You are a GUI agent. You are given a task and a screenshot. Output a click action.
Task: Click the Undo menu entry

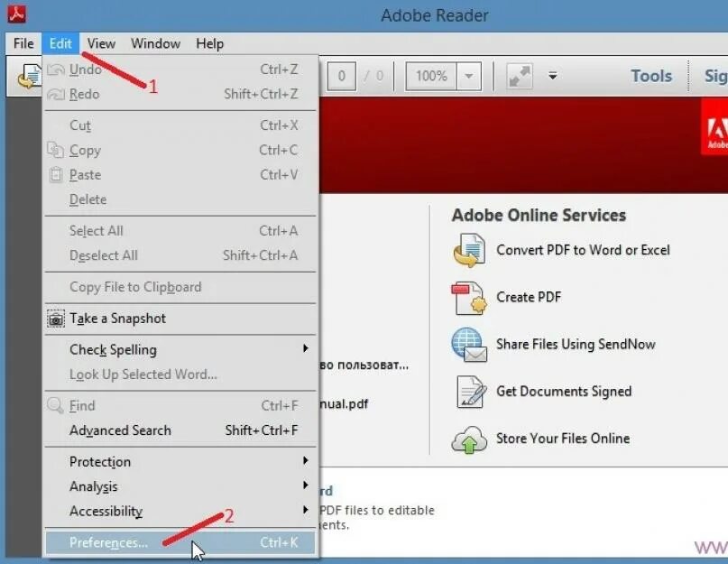180,69
